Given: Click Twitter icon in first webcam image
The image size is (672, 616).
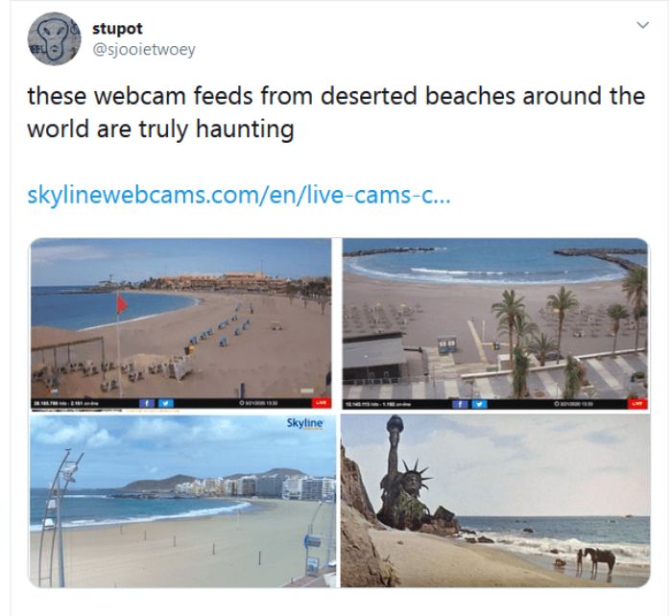Looking at the screenshot, I should pos(165,403).
